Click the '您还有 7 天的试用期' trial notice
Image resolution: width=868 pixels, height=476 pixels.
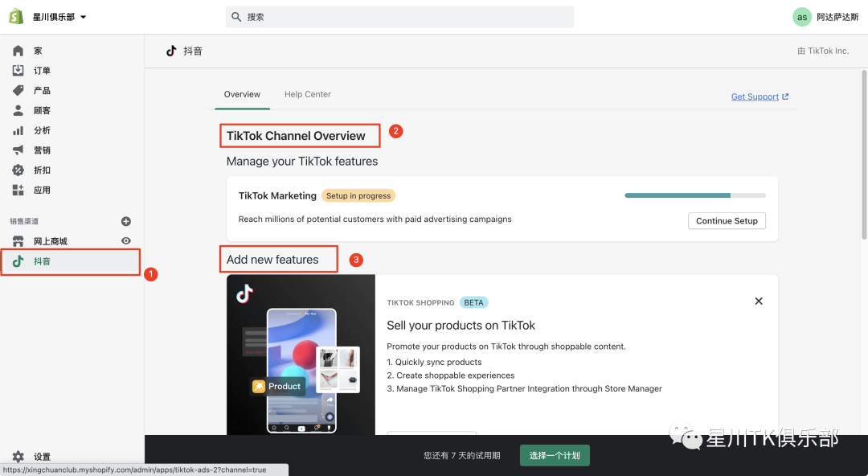(461, 456)
